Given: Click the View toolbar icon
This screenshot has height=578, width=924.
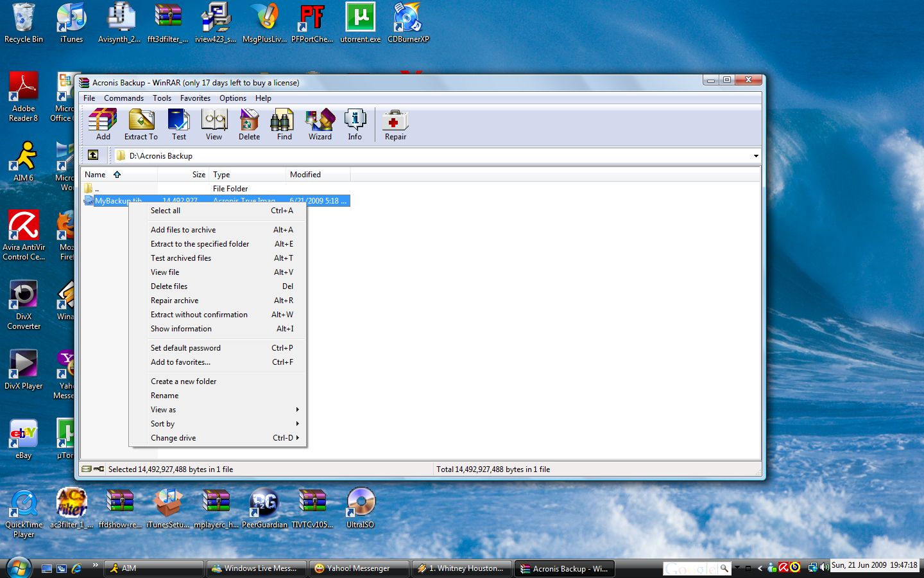Looking at the screenshot, I should point(214,125).
